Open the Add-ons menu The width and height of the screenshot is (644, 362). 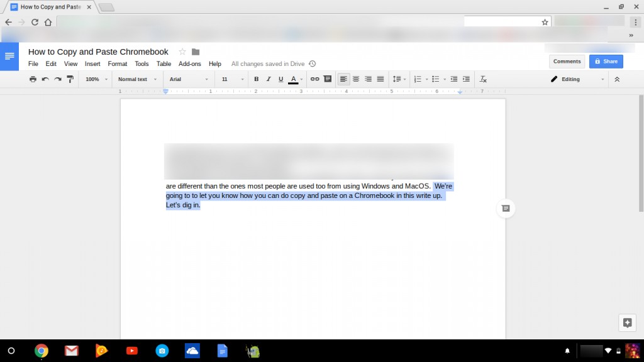(190, 63)
